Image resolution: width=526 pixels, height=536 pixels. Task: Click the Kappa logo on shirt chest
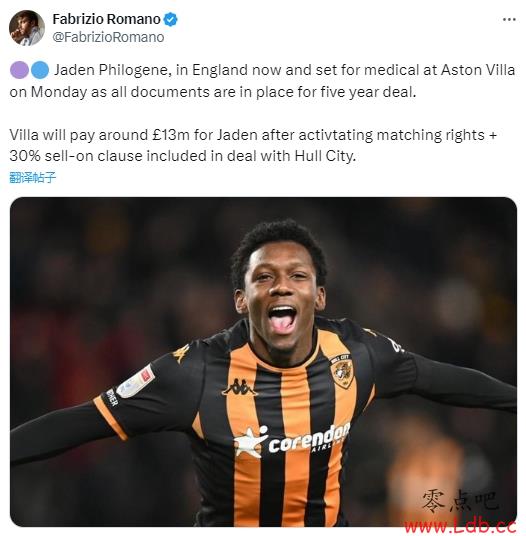239,387
